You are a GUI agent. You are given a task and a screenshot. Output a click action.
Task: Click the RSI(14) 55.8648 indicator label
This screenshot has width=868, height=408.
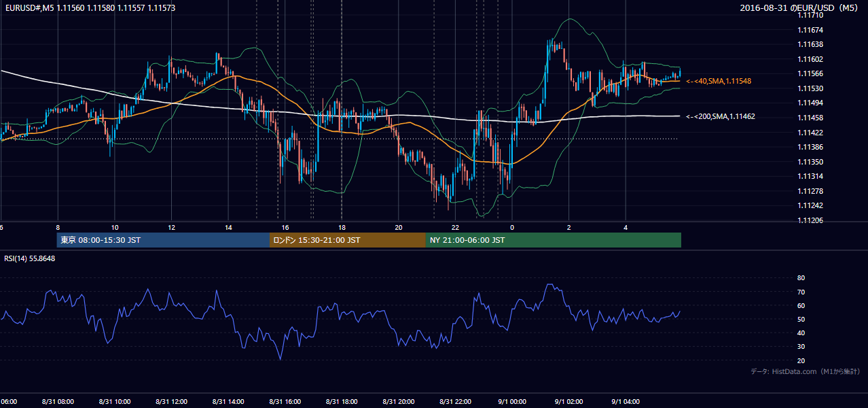(x=29, y=258)
